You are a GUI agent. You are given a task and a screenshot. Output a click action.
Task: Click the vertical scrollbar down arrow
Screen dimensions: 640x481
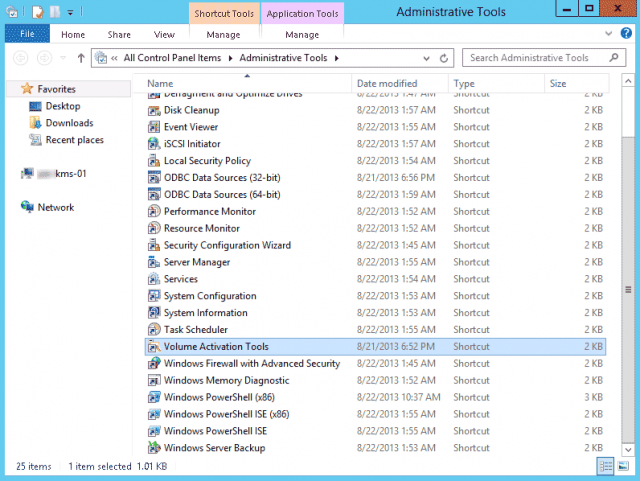(627, 449)
